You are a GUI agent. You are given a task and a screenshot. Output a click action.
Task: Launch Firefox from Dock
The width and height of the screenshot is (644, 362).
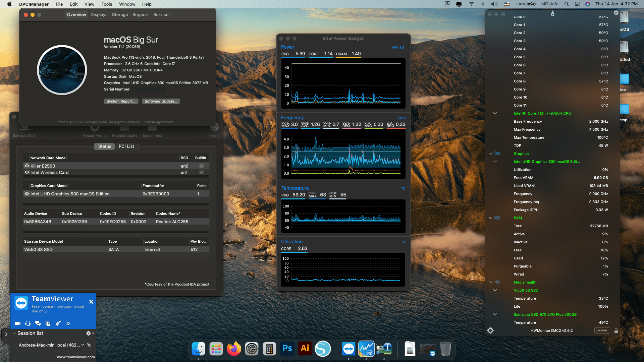234,349
